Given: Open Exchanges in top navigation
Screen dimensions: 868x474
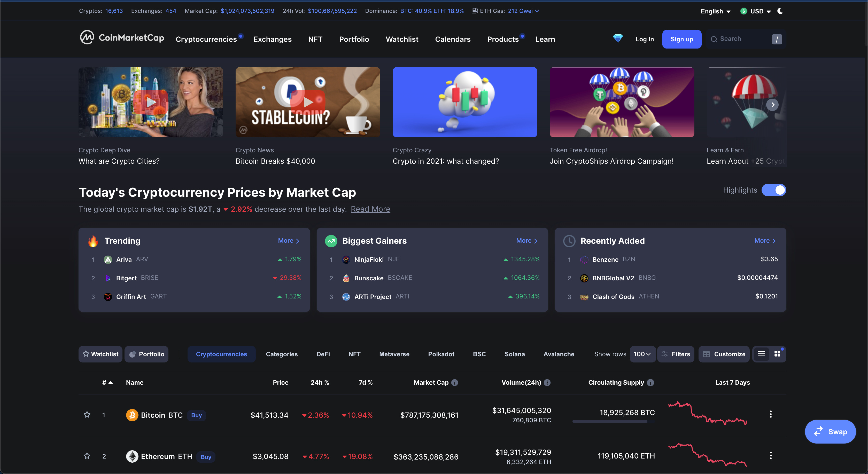Looking at the screenshot, I should point(272,39).
